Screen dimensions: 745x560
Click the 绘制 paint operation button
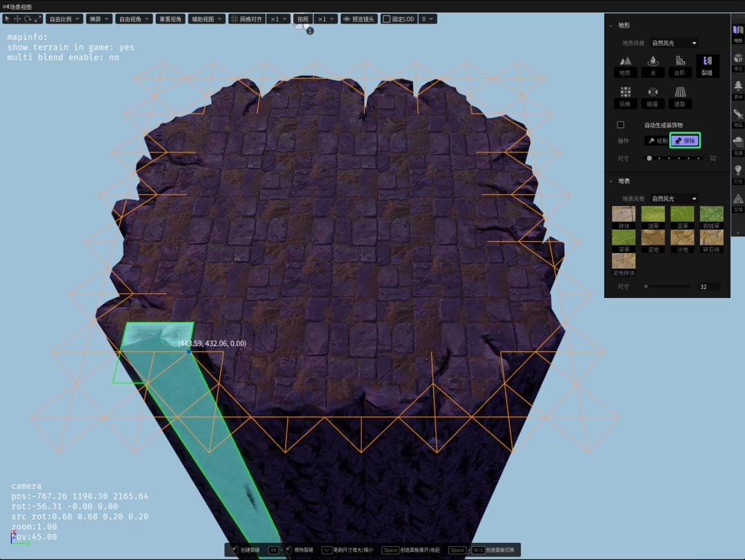click(x=657, y=141)
